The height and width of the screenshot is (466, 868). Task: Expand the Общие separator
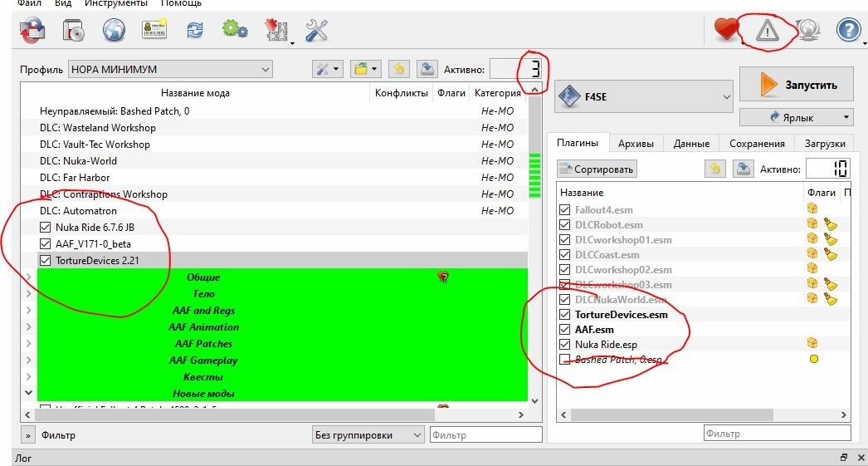pos(28,277)
